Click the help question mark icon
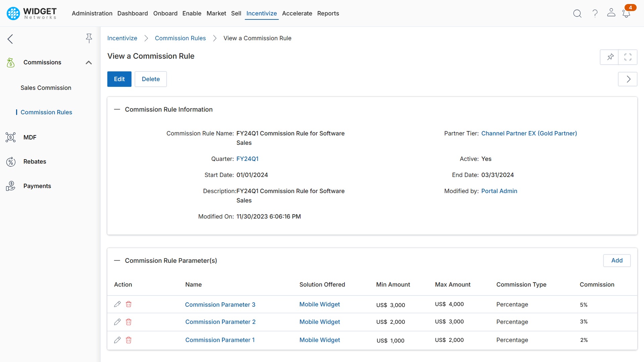 (x=595, y=13)
